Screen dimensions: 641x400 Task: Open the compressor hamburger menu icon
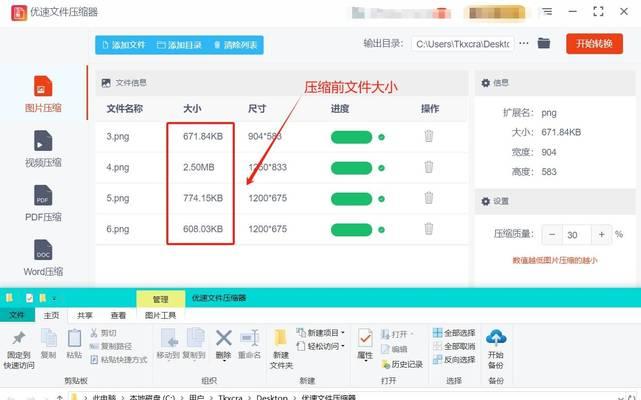[x=547, y=11]
